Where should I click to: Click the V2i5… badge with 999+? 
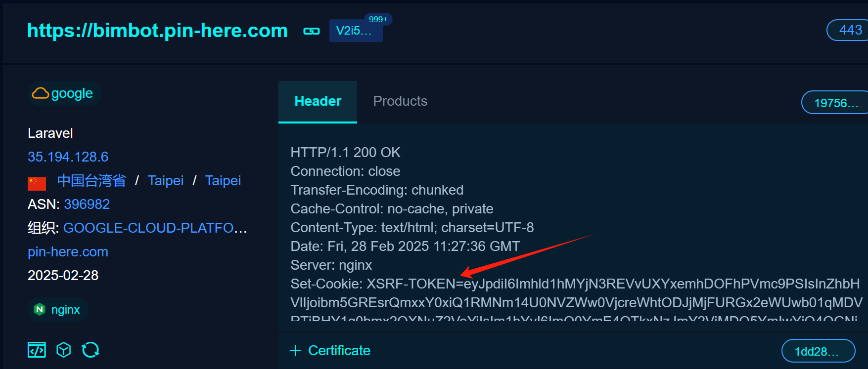click(355, 31)
